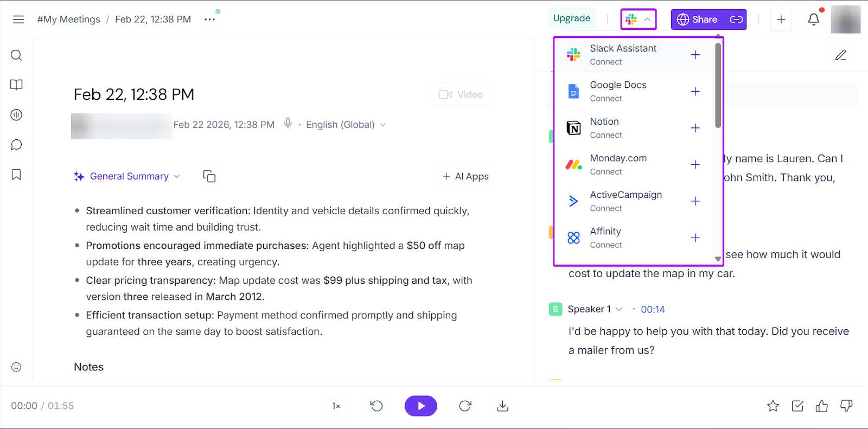Select Monday.com integration
Viewport: 868px width, 429px height.
tap(634, 164)
